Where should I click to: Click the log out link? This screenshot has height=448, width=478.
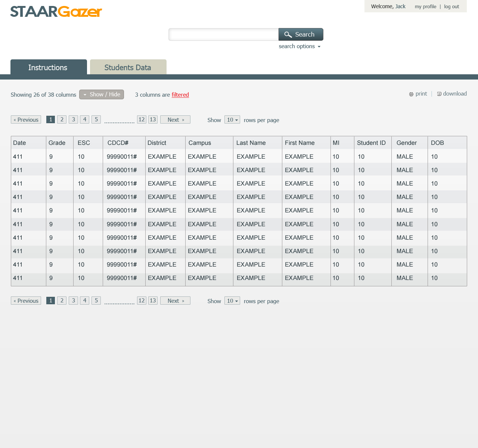451,7
